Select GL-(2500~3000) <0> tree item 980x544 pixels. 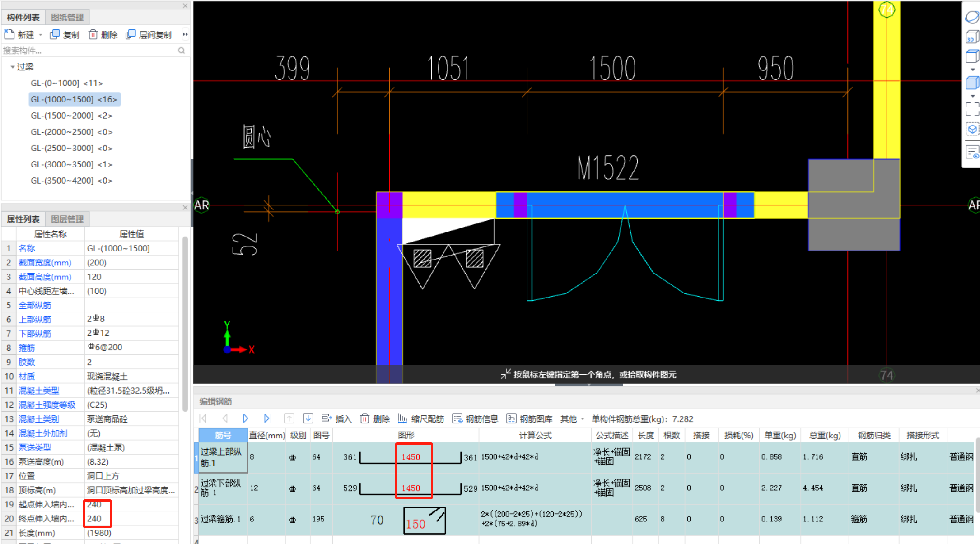[x=71, y=148]
